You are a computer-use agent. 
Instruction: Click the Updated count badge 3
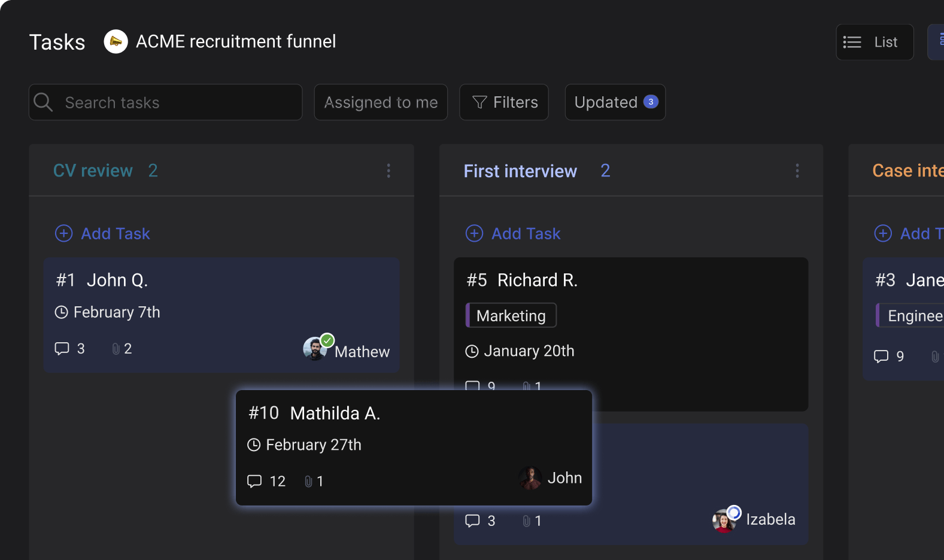(651, 102)
